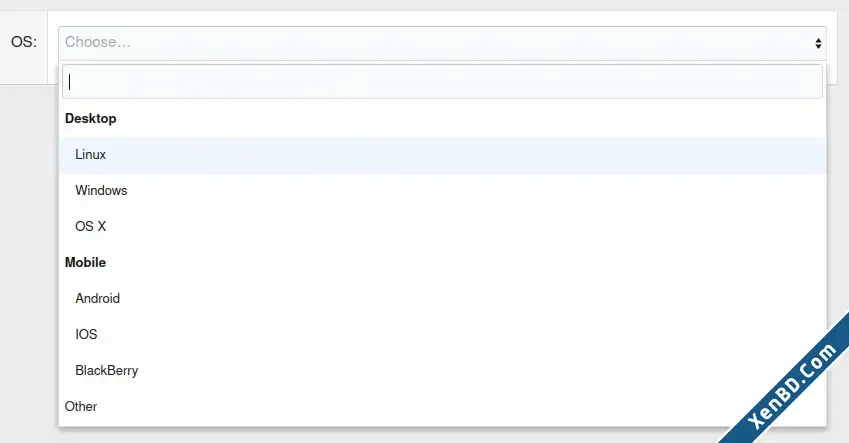
Task: Select Android under Mobile
Action: point(442,298)
